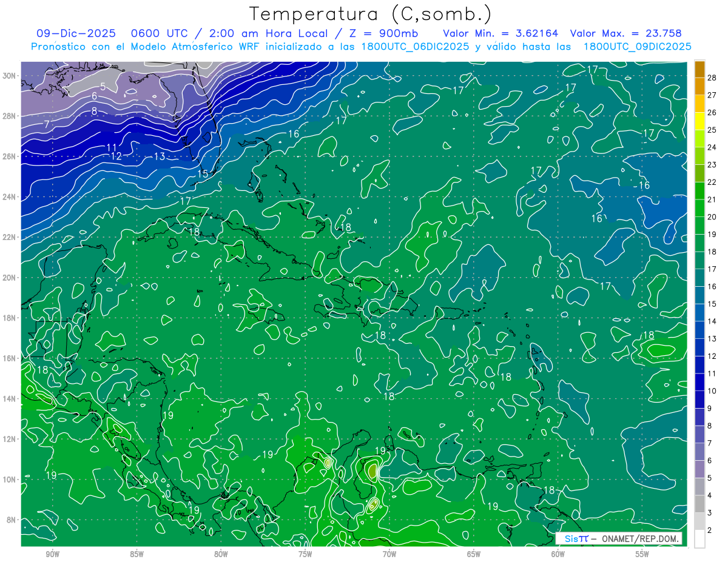
Task: Click the white legend swatch below label 2
Action: 699,539
